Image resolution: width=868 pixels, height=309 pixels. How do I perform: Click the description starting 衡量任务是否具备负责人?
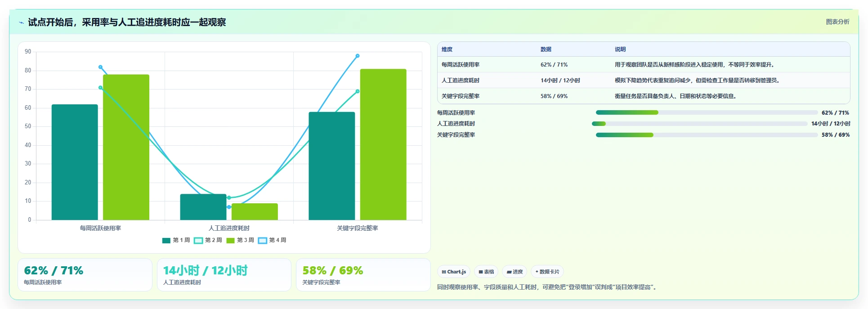(676, 96)
